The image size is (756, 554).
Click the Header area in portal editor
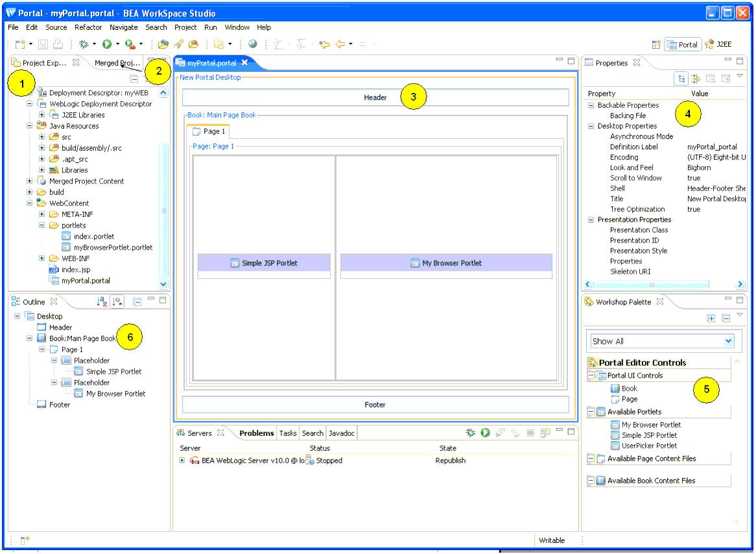(375, 97)
